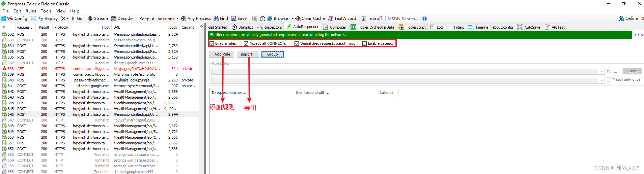Select session 638 with the 429 result
This screenshot has width=644, height=174.
(x=100, y=69)
